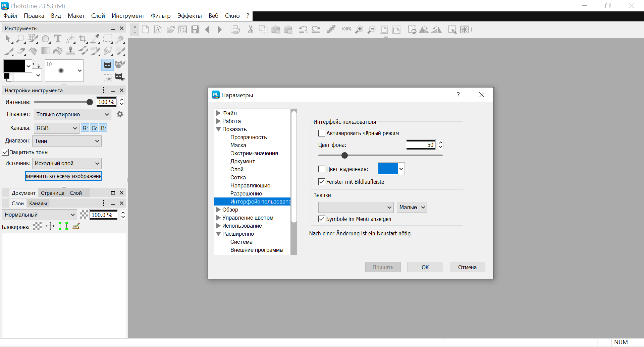Select the Eraser tool
644x347 pixels.
pos(21,51)
